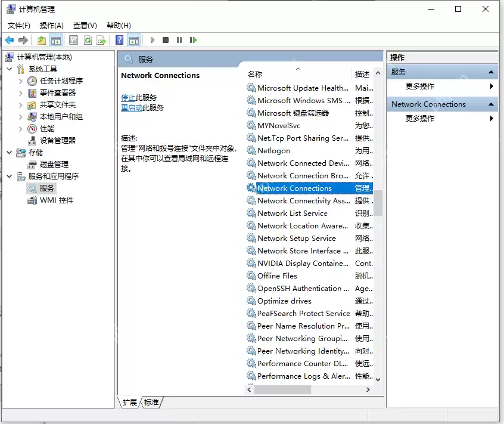Screen dimensions: 504x424
Task: Switch to the 标准 tab
Action: pos(151,403)
